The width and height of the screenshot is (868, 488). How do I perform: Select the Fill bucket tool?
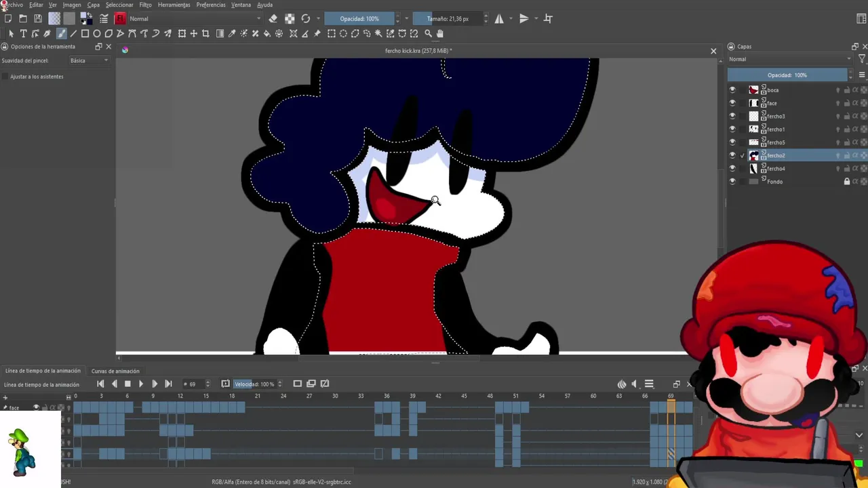[267, 33]
